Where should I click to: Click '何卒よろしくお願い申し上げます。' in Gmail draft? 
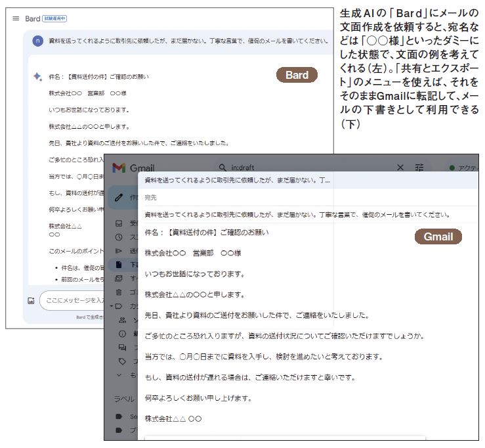pyautogui.click(x=198, y=398)
